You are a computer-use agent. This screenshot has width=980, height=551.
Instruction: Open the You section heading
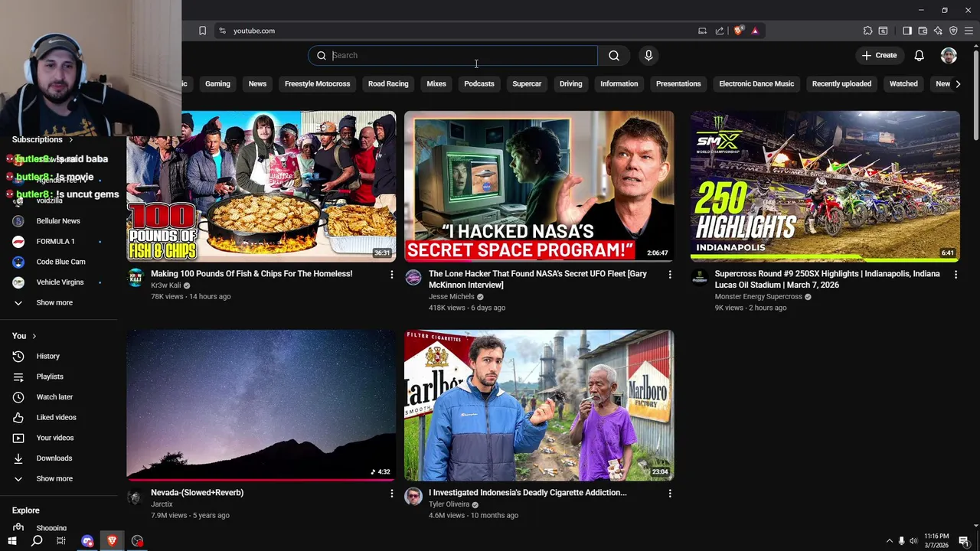(24, 336)
